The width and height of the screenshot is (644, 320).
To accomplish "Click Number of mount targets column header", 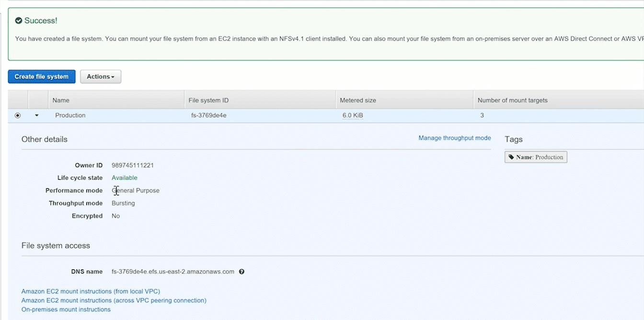I will tap(512, 100).
